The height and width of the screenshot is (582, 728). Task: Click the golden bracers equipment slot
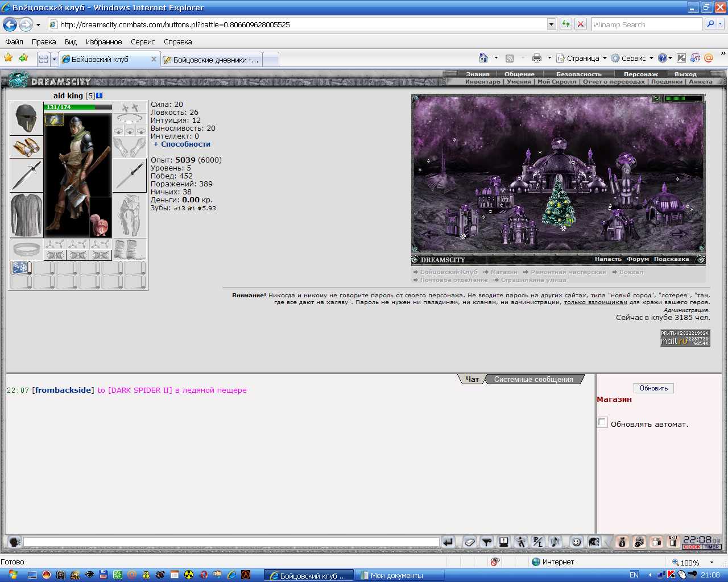coord(26,147)
